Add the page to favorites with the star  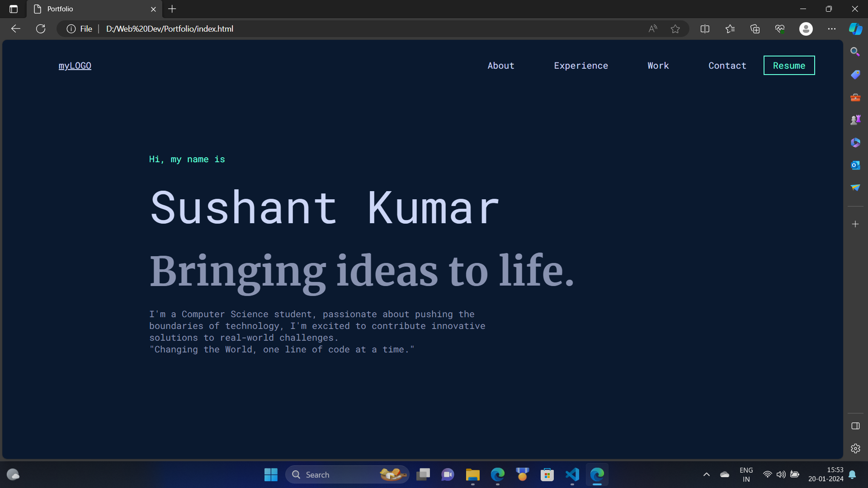click(x=675, y=28)
